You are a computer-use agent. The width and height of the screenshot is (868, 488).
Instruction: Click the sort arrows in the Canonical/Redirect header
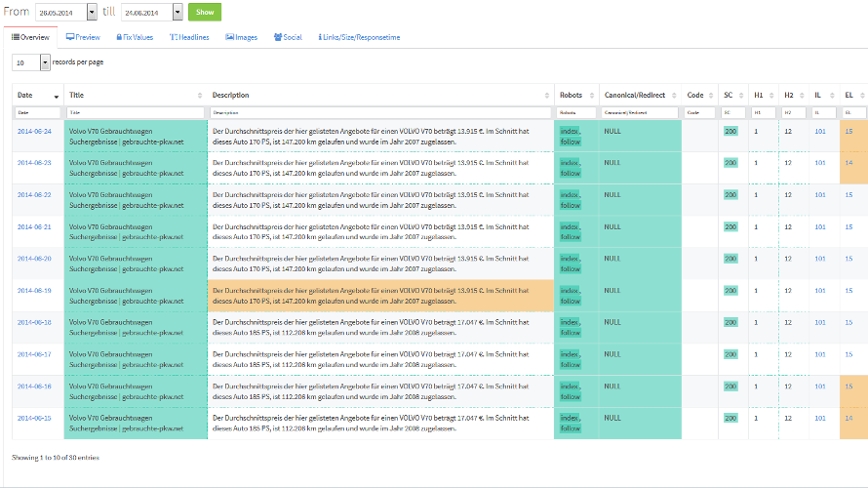pos(674,96)
